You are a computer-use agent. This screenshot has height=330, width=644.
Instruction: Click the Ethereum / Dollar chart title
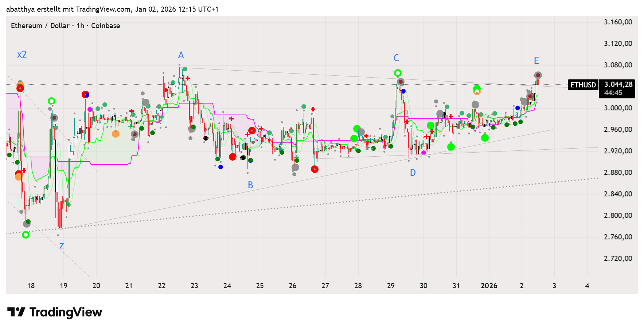click(65, 25)
